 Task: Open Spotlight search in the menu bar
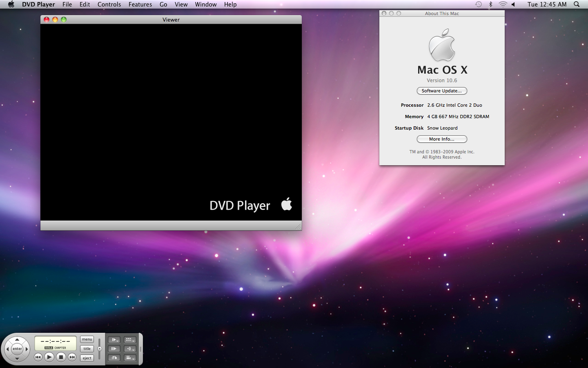[x=577, y=4]
